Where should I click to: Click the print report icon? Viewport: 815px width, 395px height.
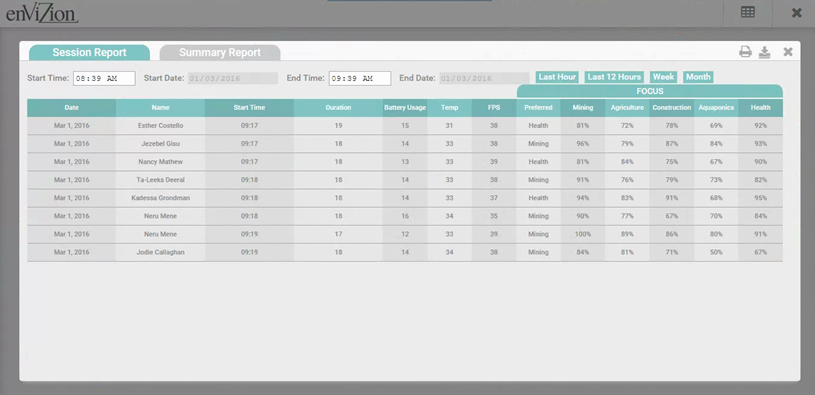tap(745, 51)
